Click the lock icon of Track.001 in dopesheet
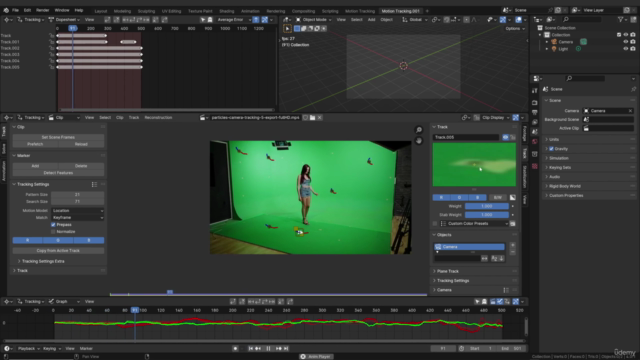The width and height of the screenshot is (640, 360). [52, 42]
